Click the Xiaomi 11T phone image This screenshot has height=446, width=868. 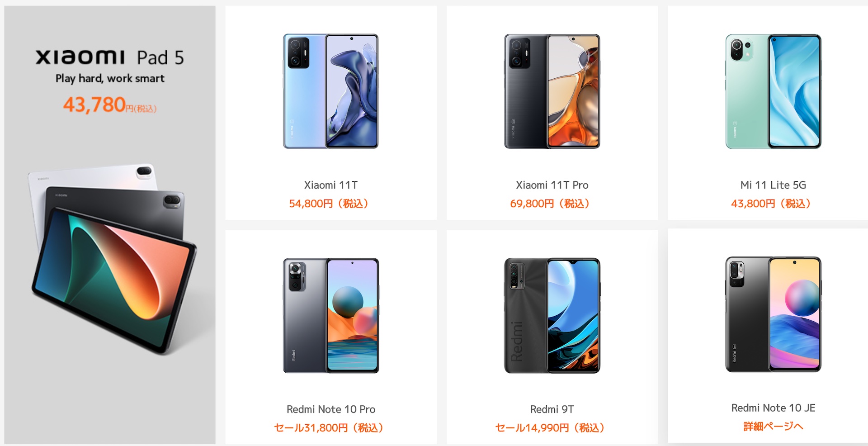pyautogui.click(x=331, y=91)
